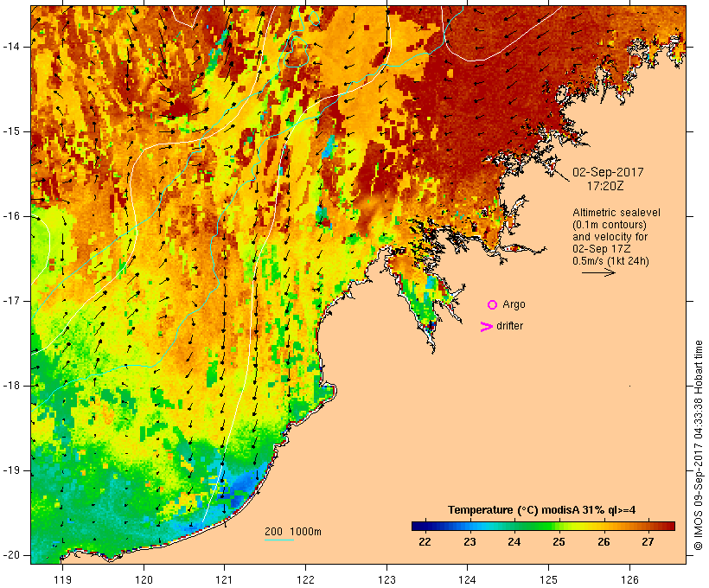Click the longitude axis label '121'

coord(224,579)
